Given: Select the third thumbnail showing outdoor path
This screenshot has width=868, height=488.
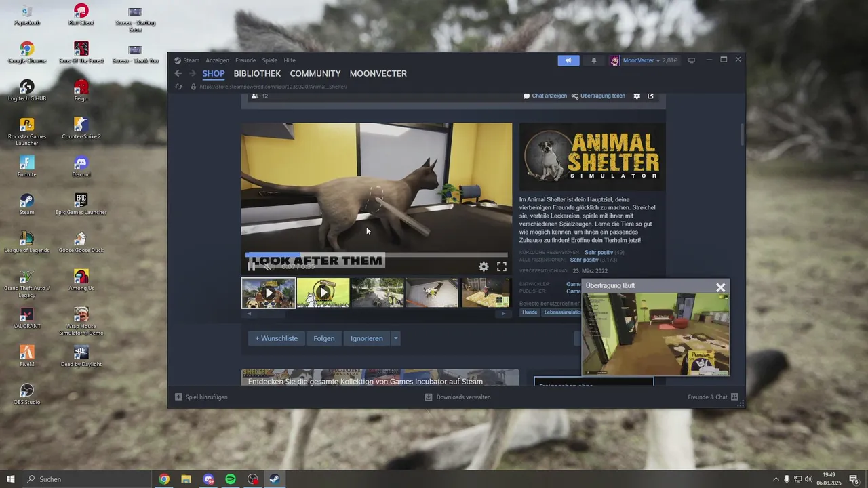Looking at the screenshot, I should (378, 293).
